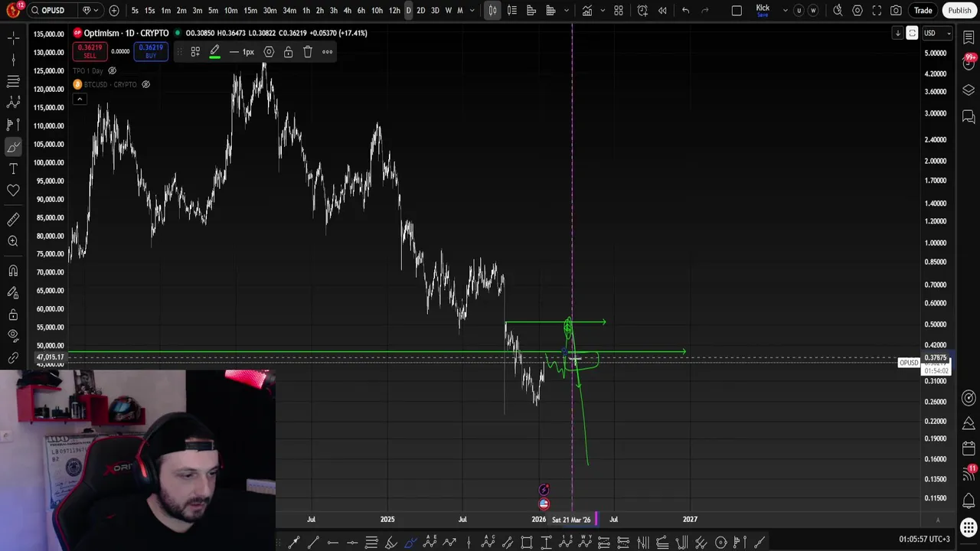Image resolution: width=980 pixels, height=551 pixels.
Task: Open quick search magnifier icon
Action: pyautogui.click(x=838, y=10)
